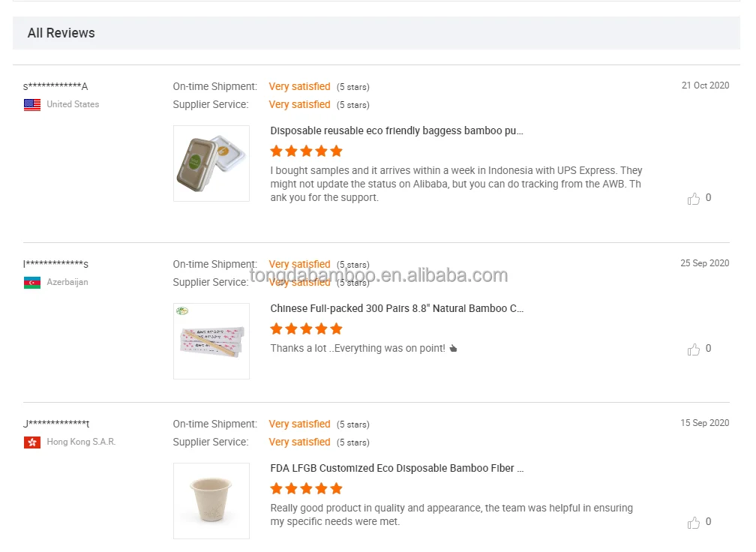Like the Azerbaijan reviewer's comment
Viewport: 756px width, 552px height.
click(694, 349)
